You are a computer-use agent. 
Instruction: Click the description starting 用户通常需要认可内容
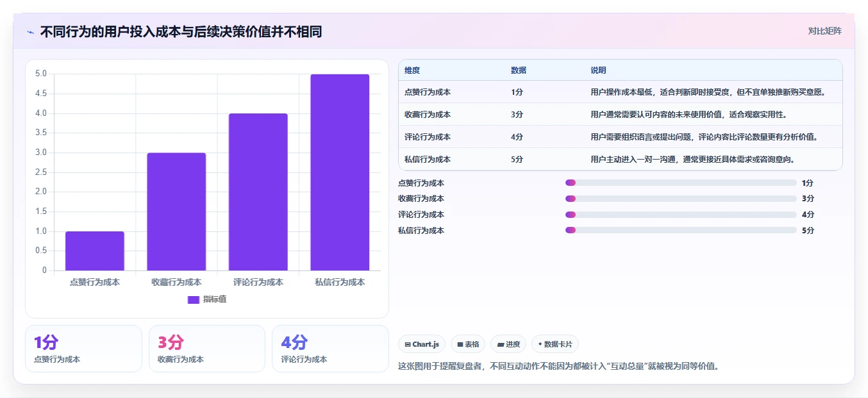[689, 115]
